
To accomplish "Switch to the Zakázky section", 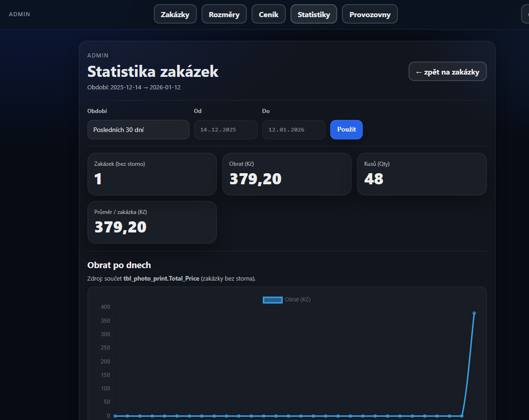I will click(175, 14).
